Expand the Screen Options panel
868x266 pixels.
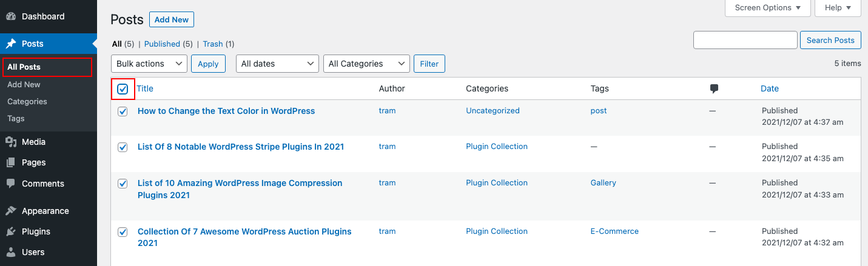(x=767, y=8)
